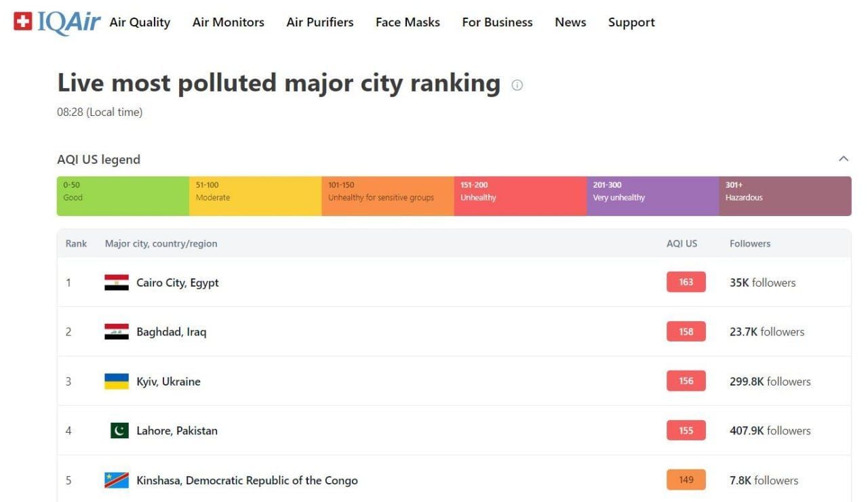Click the orange Unhealthy for sensitive groups swatch
This screenshot has height=502, width=868.
coord(388,196)
